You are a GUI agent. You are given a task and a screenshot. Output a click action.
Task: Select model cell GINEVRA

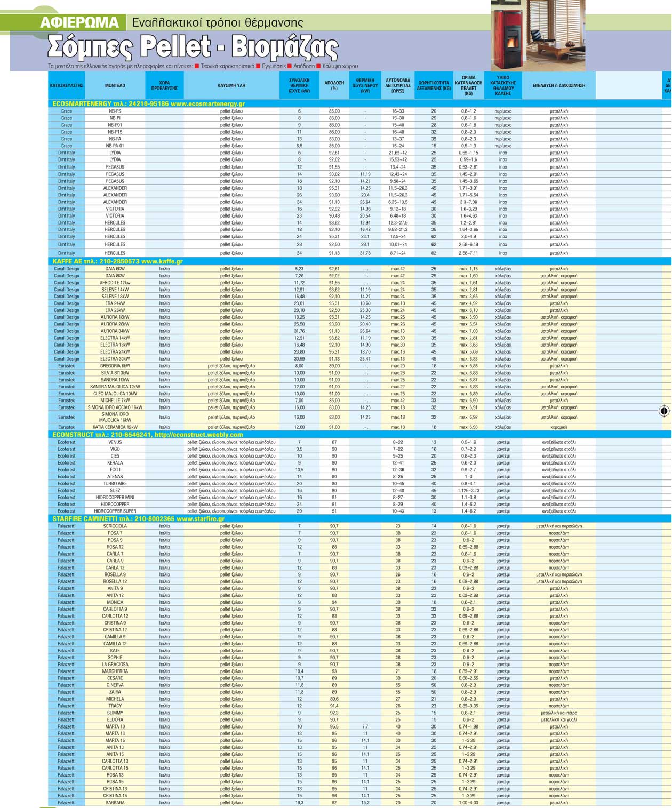(115, 685)
